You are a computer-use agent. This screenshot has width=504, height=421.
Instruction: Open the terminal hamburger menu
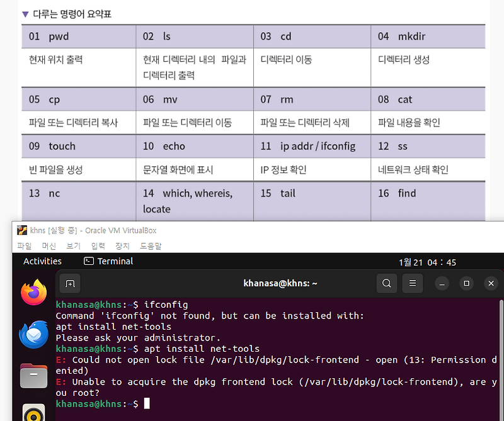click(412, 283)
